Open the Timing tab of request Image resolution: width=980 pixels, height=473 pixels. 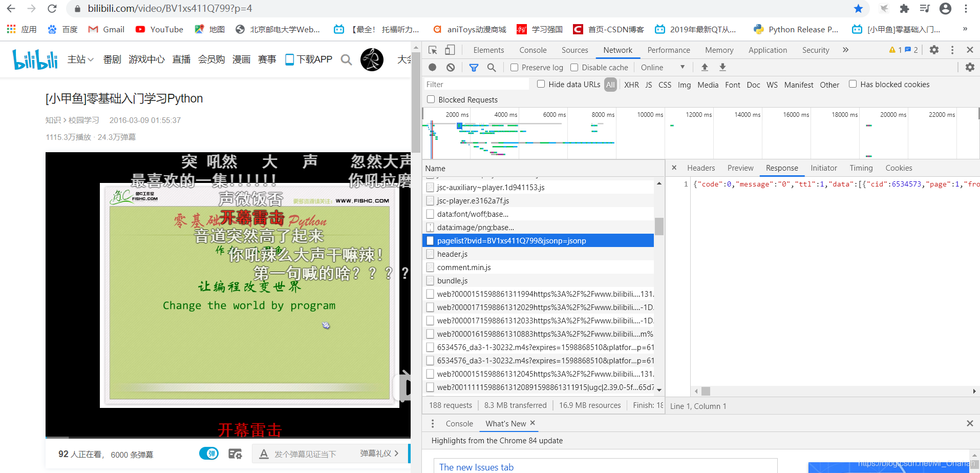tap(861, 168)
